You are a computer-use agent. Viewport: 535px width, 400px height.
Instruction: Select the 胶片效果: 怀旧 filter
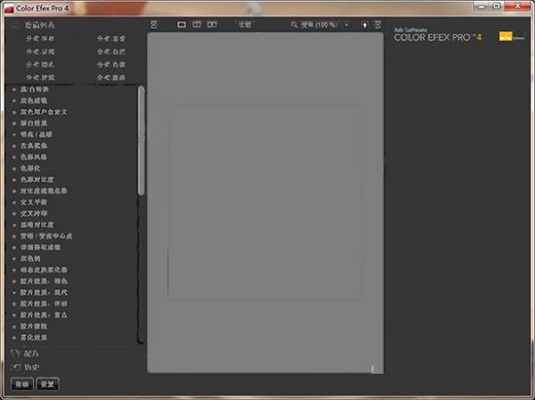point(44,304)
